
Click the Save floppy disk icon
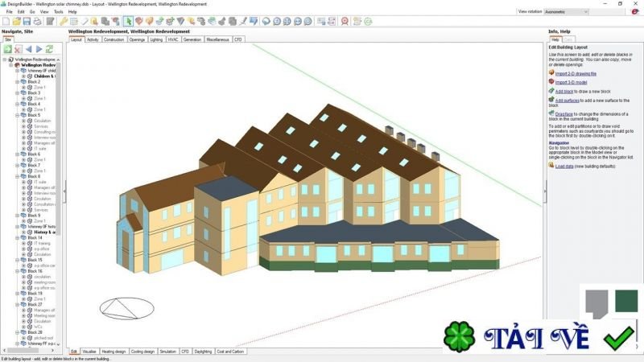click(x=27, y=21)
